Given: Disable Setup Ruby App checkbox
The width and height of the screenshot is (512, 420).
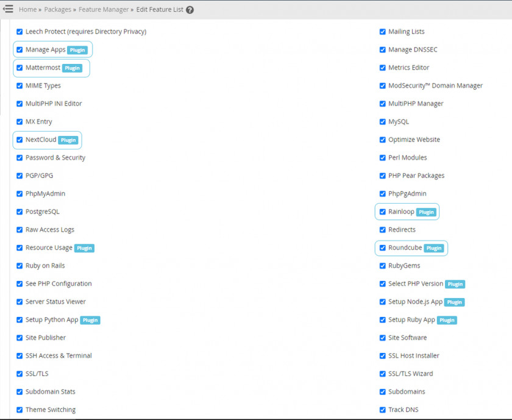Looking at the screenshot, I should [x=383, y=320].
